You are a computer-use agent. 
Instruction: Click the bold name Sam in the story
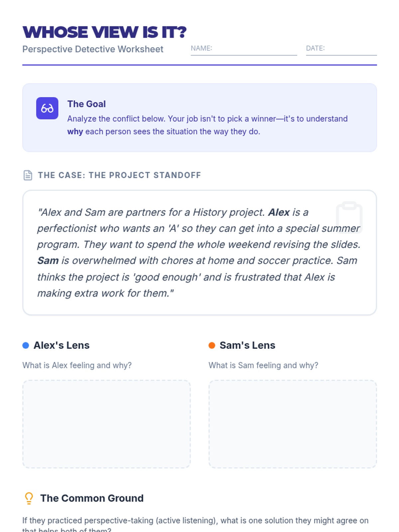tap(48, 261)
